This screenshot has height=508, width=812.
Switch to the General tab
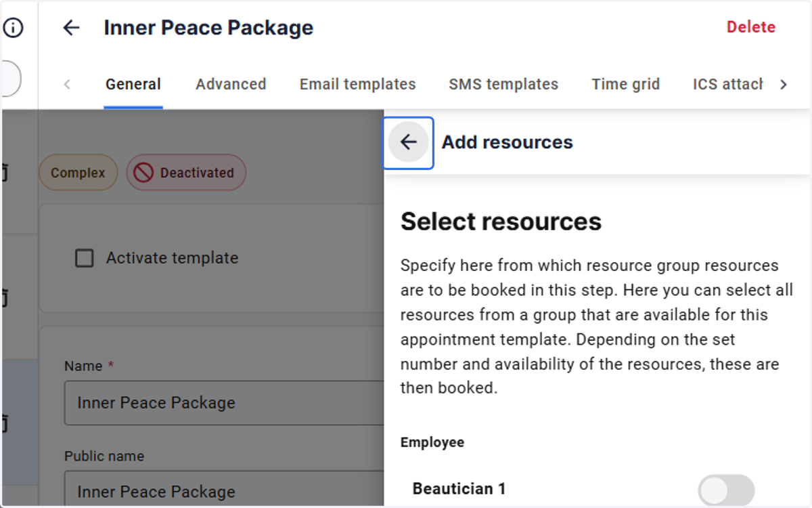click(x=133, y=85)
